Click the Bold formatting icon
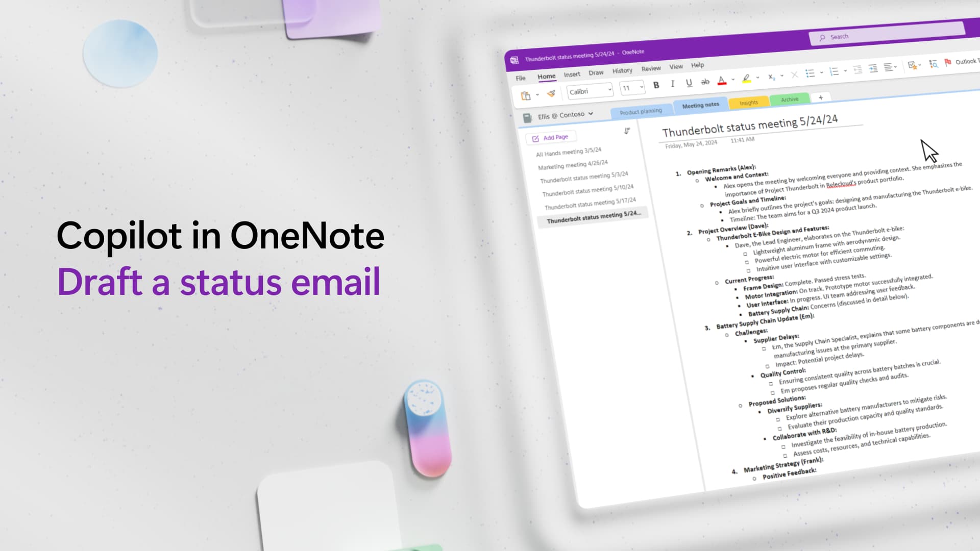Screen dimensions: 980x551 coord(657,86)
